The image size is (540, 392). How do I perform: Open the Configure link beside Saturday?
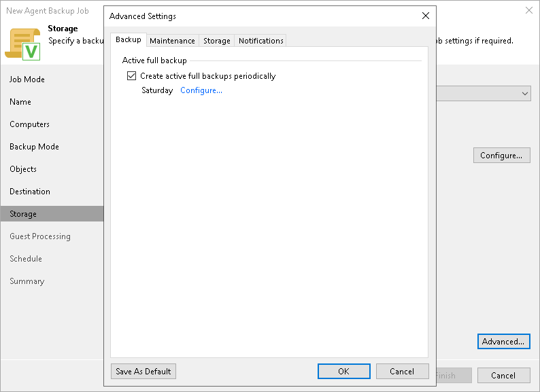pos(201,90)
